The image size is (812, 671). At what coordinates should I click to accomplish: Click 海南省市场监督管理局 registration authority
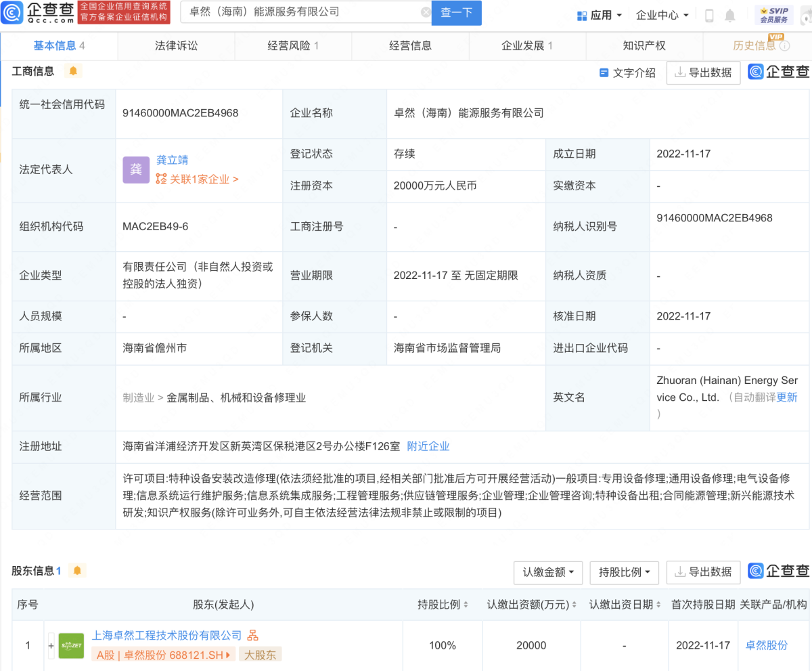pyautogui.click(x=447, y=348)
